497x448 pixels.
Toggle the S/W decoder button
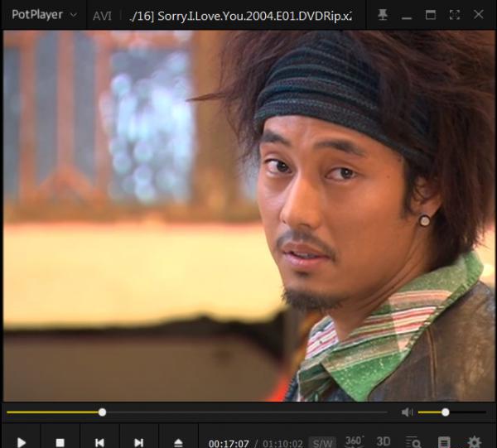(322, 443)
